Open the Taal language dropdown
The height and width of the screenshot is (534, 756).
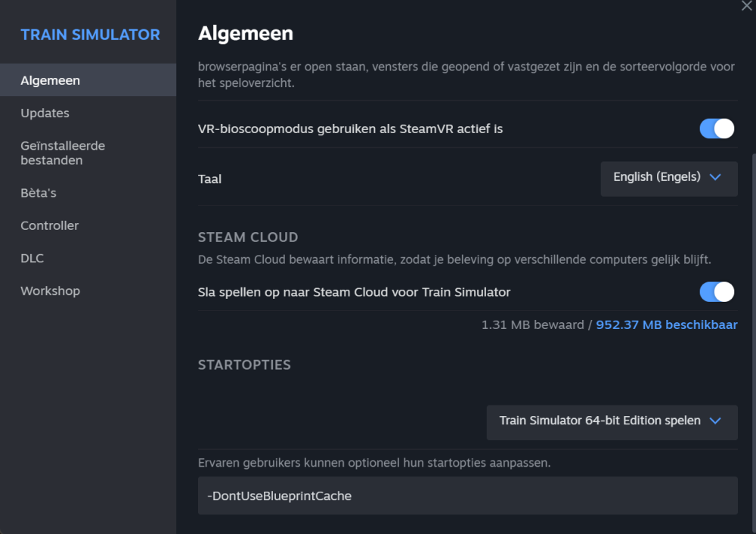click(668, 179)
